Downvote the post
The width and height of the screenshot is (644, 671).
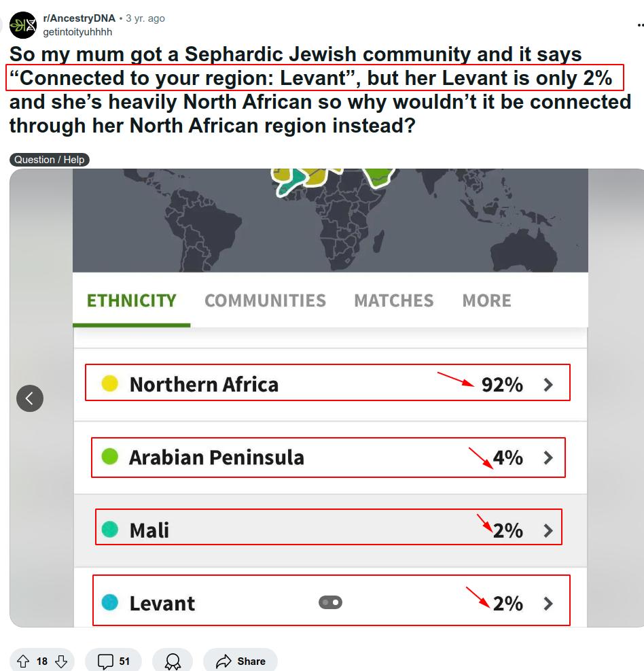pos(61,661)
